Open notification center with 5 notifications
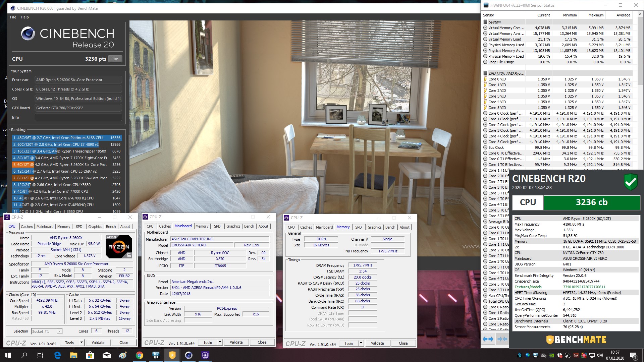 633,355
